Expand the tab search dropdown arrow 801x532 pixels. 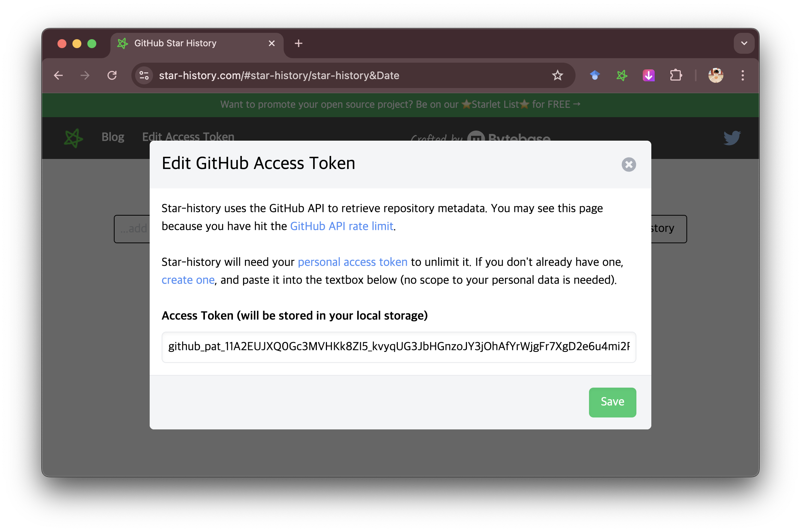(744, 43)
